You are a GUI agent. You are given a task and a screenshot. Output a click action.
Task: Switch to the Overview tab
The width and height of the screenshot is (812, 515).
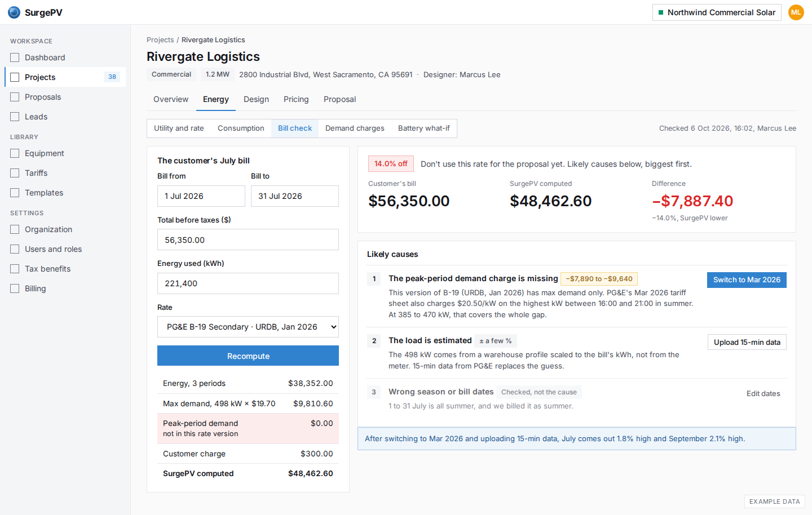pos(171,99)
